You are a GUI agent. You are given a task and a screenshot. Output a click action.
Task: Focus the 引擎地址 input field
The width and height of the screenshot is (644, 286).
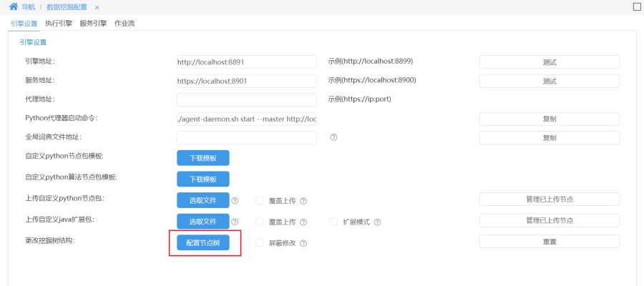pyautogui.click(x=247, y=62)
